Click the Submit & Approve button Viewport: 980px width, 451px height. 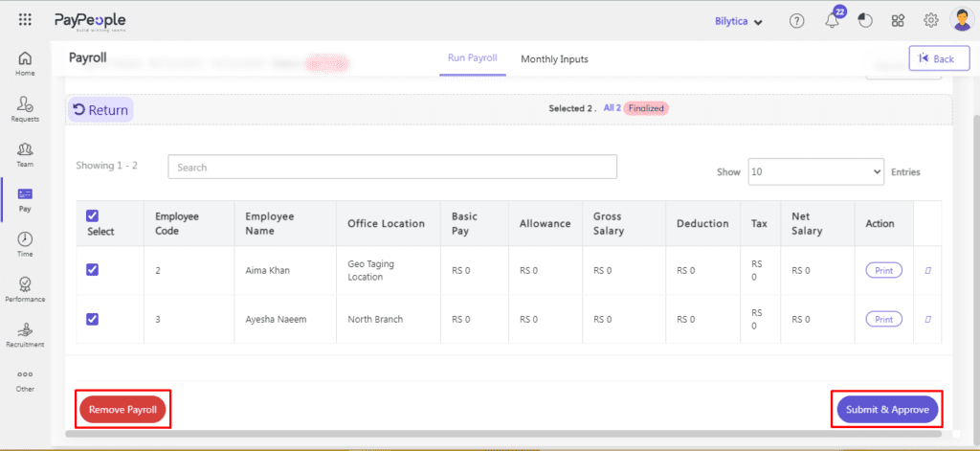pyautogui.click(x=887, y=410)
